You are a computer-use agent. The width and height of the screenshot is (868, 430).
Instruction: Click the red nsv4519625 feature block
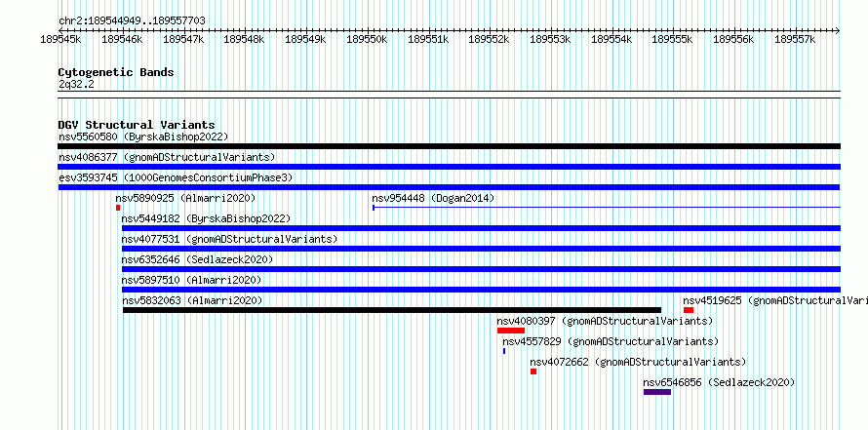pyautogui.click(x=689, y=310)
